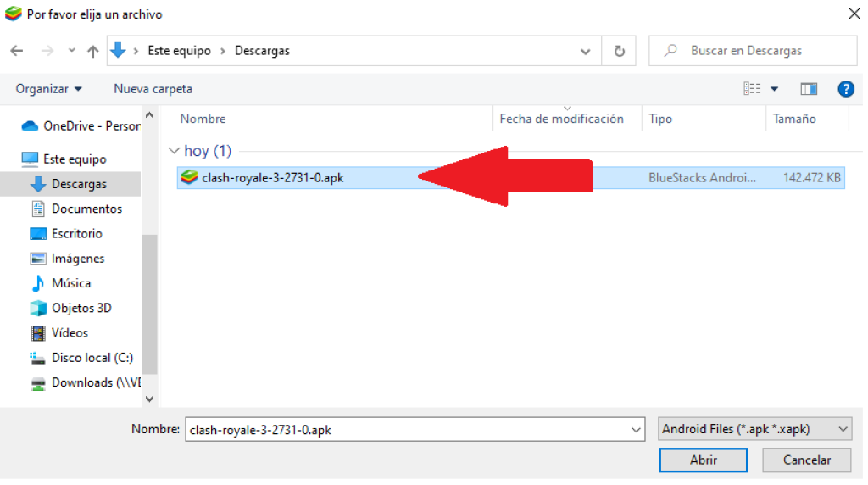
Task: Expand address bar history dropdown
Action: pos(585,52)
